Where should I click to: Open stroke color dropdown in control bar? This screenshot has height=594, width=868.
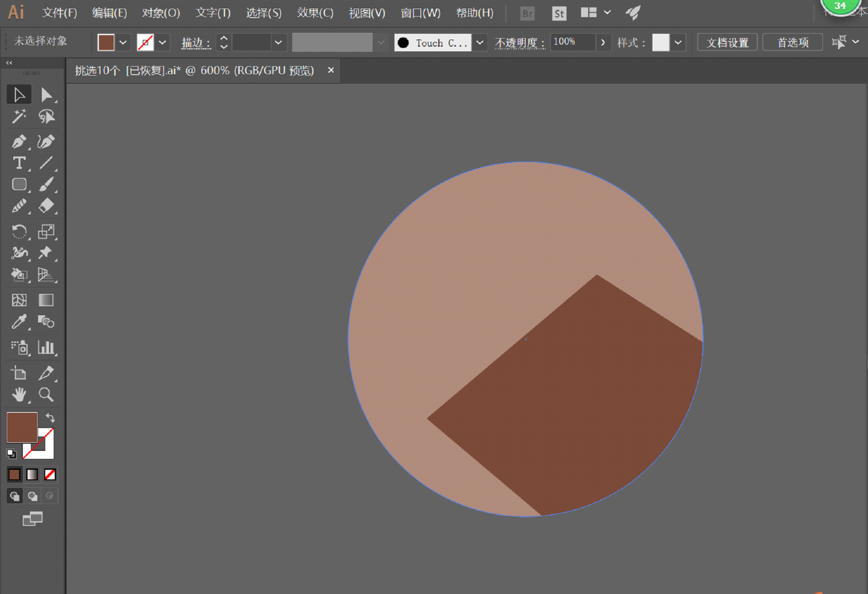[163, 42]
